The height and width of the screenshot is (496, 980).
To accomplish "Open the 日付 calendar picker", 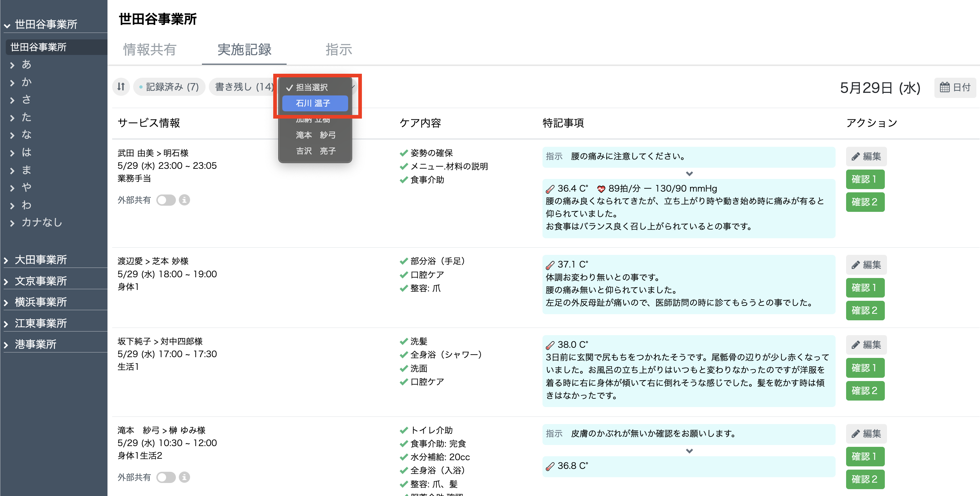I will (955, 88).
